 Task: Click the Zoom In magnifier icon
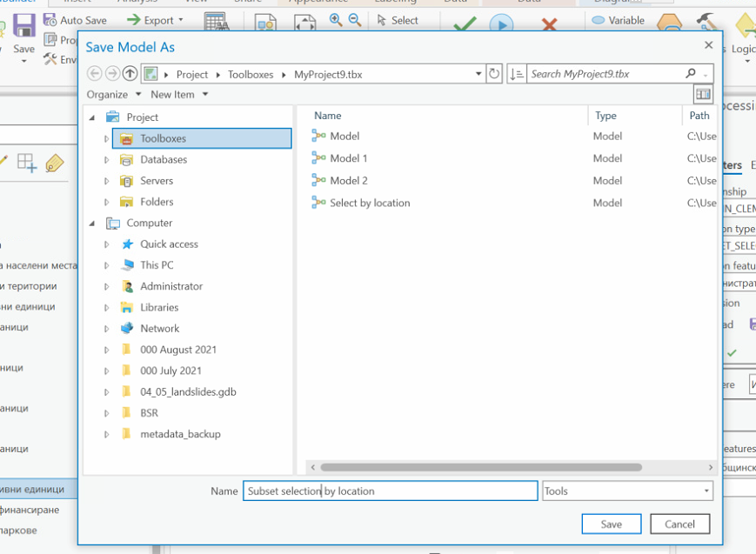pos(335,19)
